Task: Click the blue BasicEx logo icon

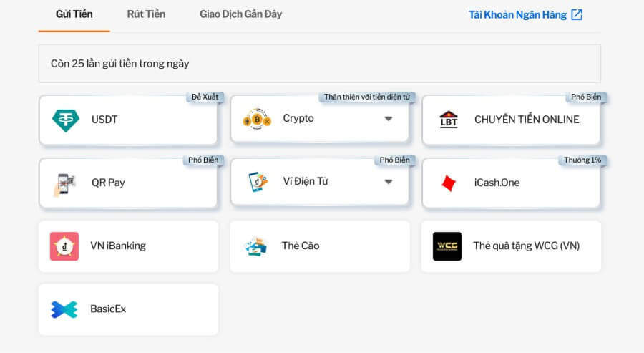Action: (x=64, y=309)
